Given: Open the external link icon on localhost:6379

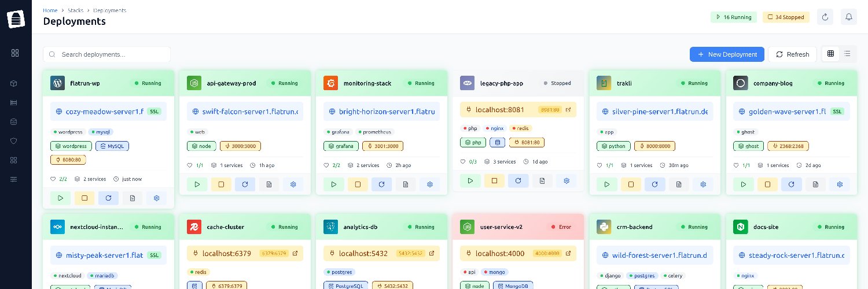Looking at the screenshot, I should pos(295,253).
